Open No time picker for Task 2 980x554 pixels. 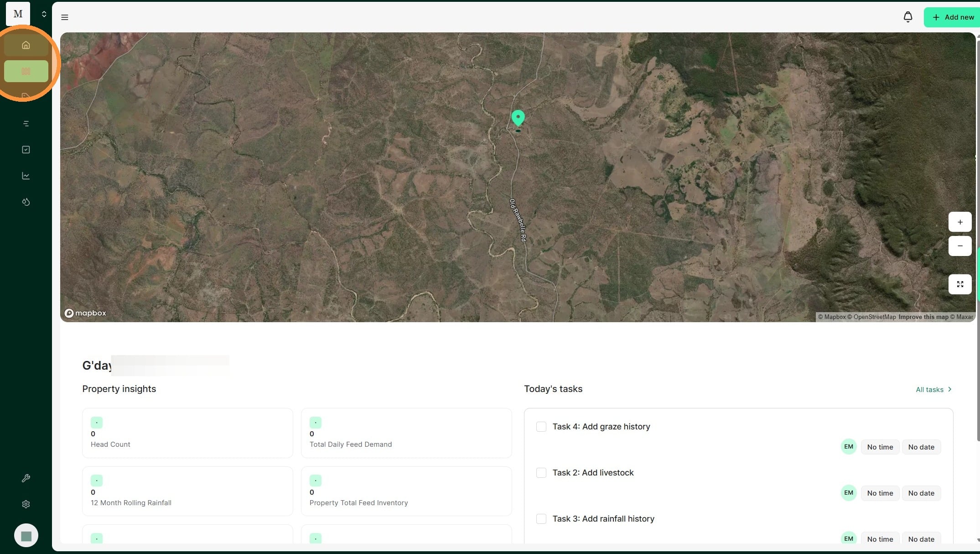click(x=880, y=493)
